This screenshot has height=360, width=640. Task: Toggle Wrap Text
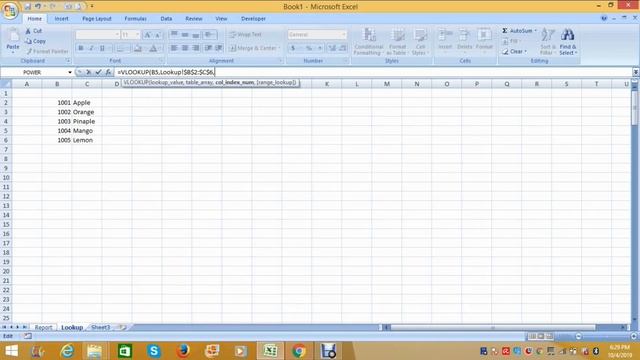[245, 35]
